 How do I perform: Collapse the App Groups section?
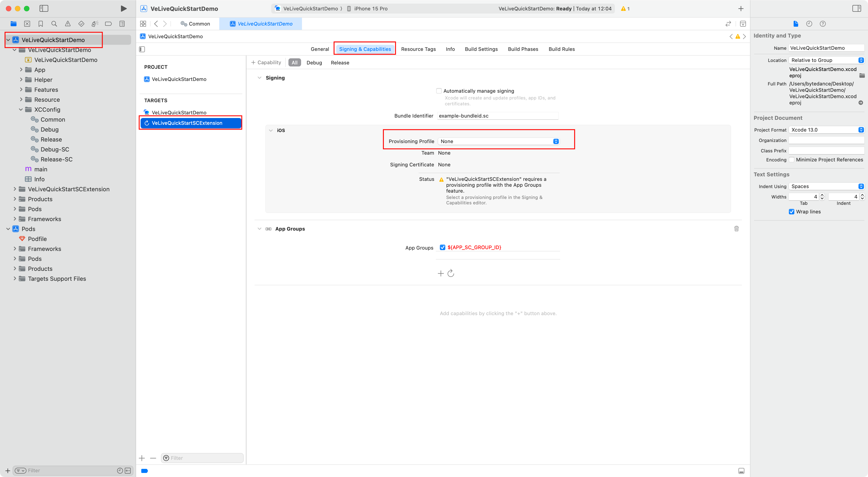[259, 229]
